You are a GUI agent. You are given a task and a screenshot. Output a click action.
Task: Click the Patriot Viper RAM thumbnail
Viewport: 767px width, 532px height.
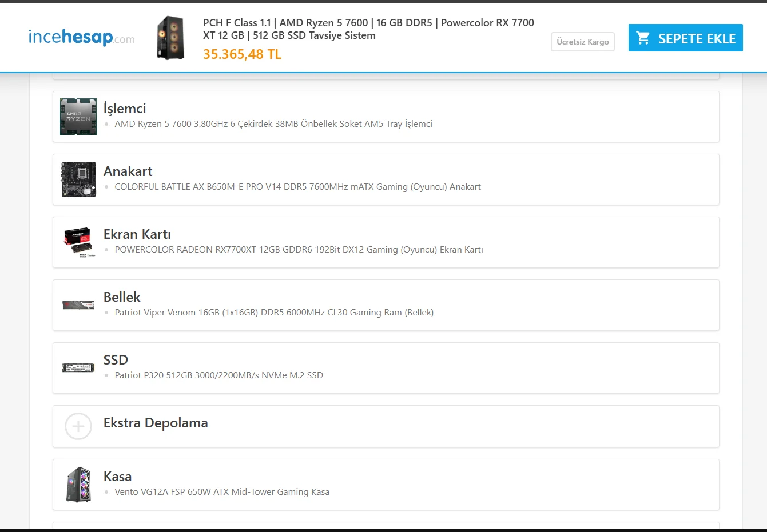pyautogui.click(x=78, y=305)
